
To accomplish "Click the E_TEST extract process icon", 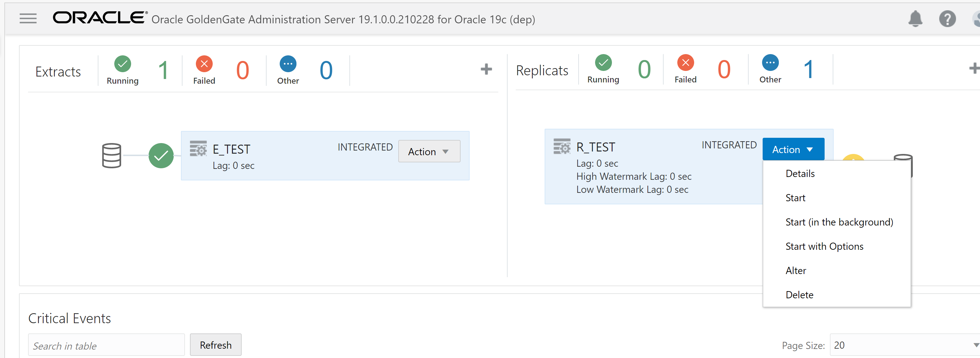I will pos(198,149).
